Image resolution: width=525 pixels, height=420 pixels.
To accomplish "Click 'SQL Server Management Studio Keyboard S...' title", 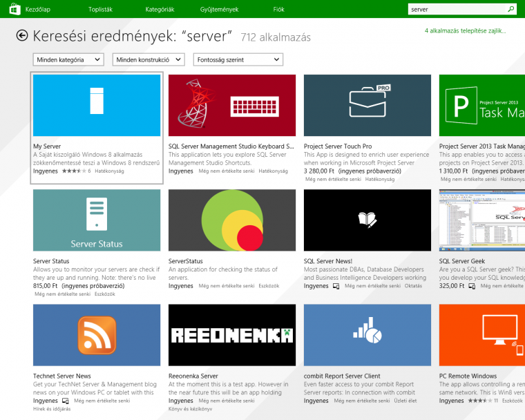I will point(231,146).
